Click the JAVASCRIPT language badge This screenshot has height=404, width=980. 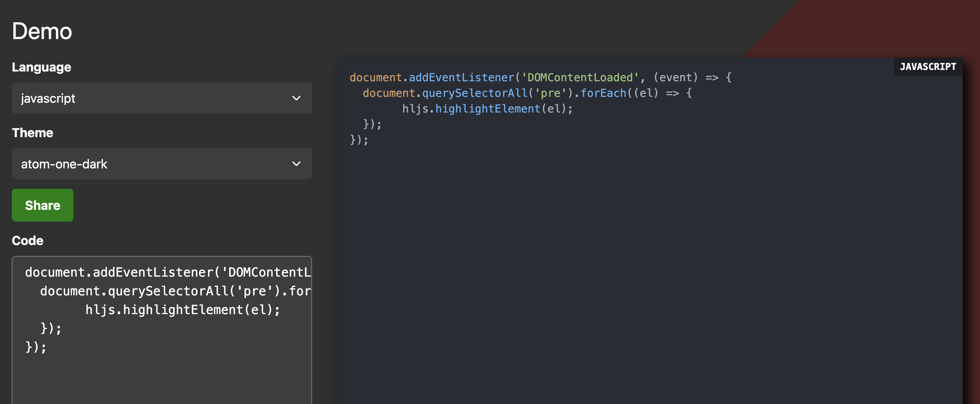[x=928, y=67]
